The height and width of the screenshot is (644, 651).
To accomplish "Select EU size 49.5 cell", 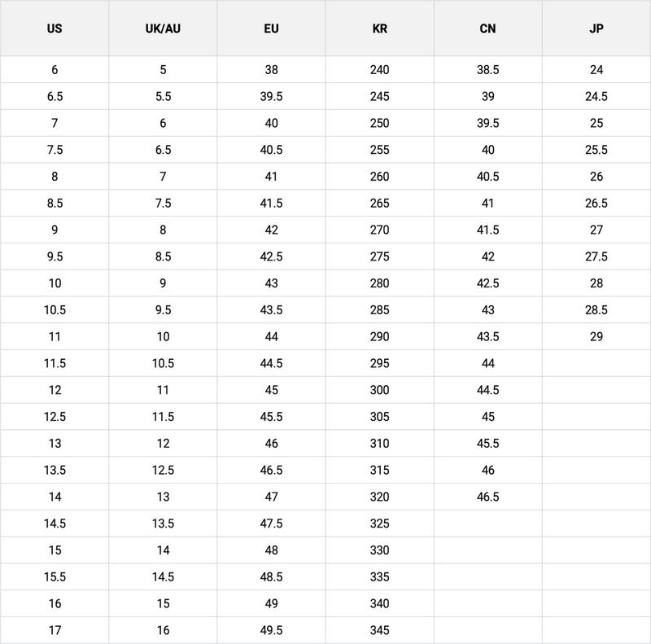I will tap(271, 630).
